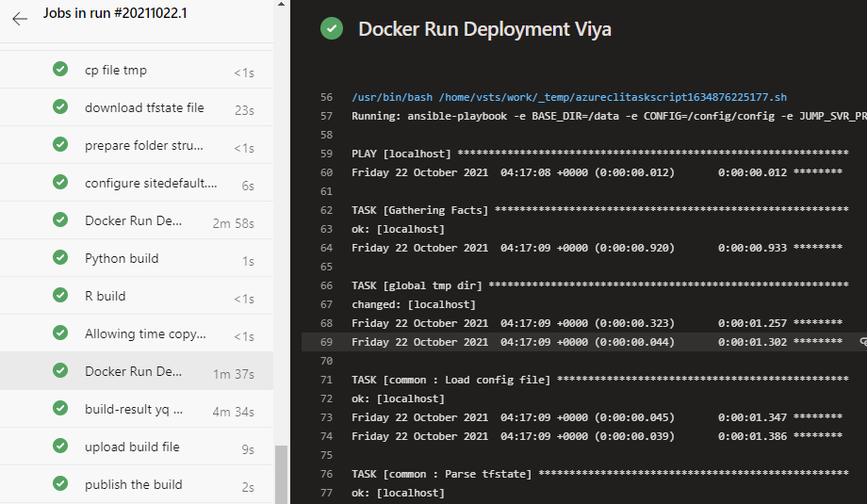This screenshot has width=867, height=504.
Task: Click the 23s duration of download tfstate file
Action: (244, 110)
